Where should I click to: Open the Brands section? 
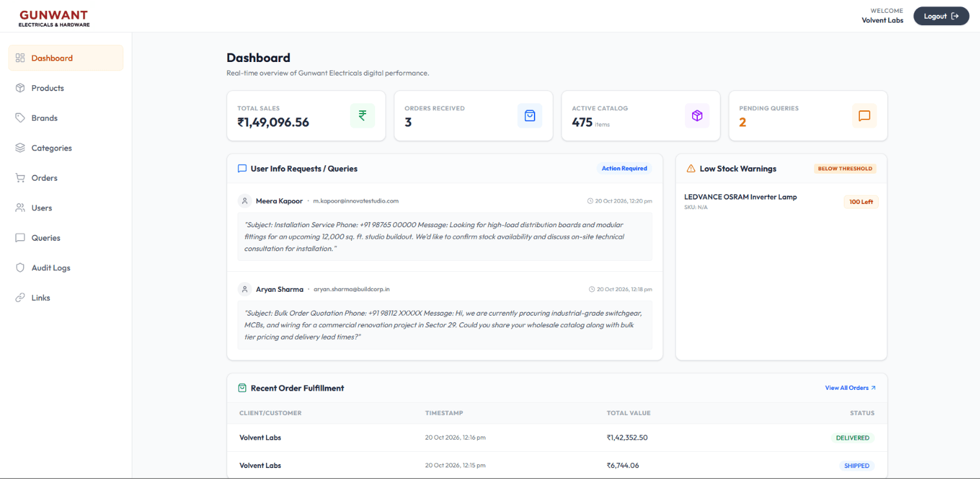coord(66,118)
